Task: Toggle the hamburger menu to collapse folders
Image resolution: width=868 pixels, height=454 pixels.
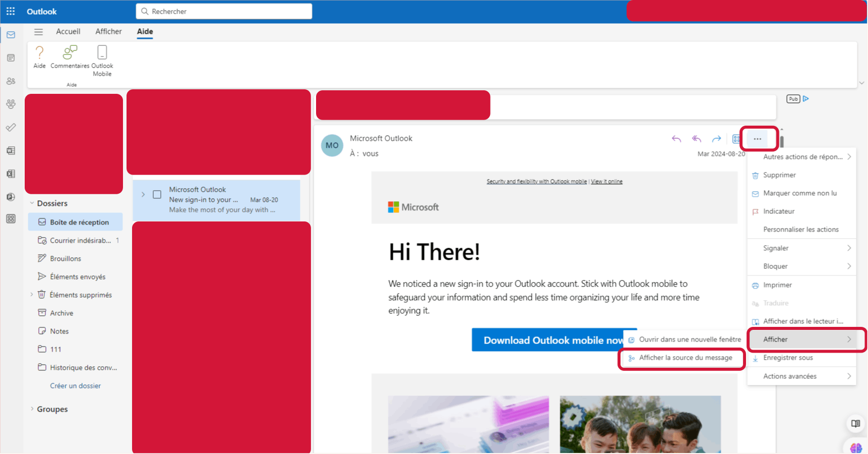Action: (38, 31)
